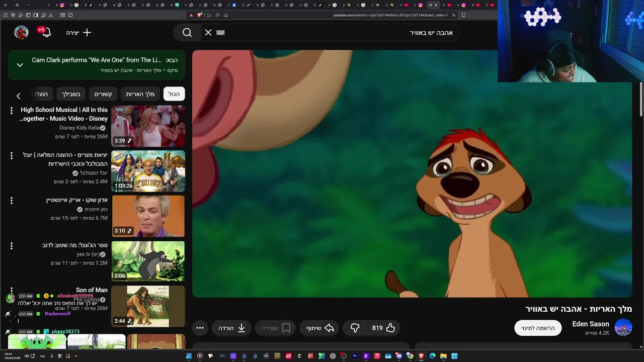644x362 pixels.
Task: Open the Son of Man Tarzan thumbnail
Action: click(x=148, y=306)
